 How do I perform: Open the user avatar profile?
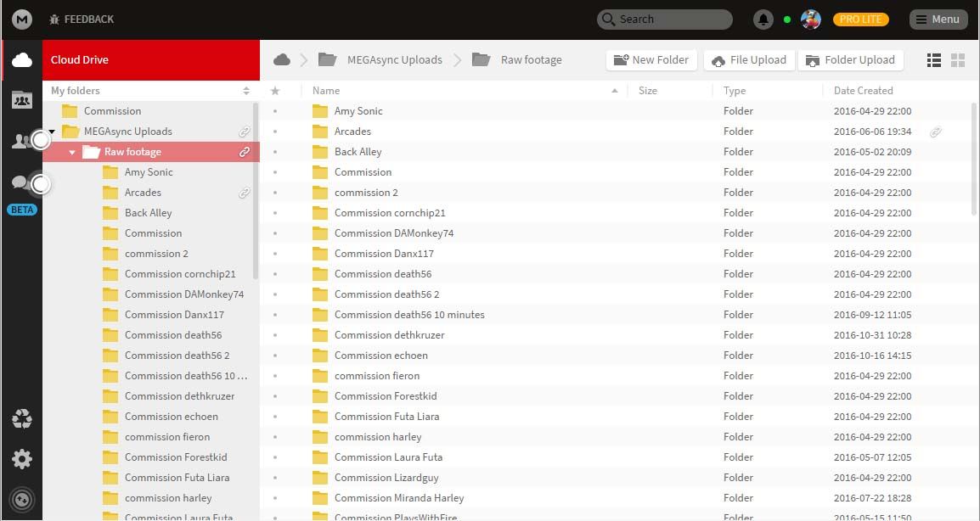click(811, 20)
